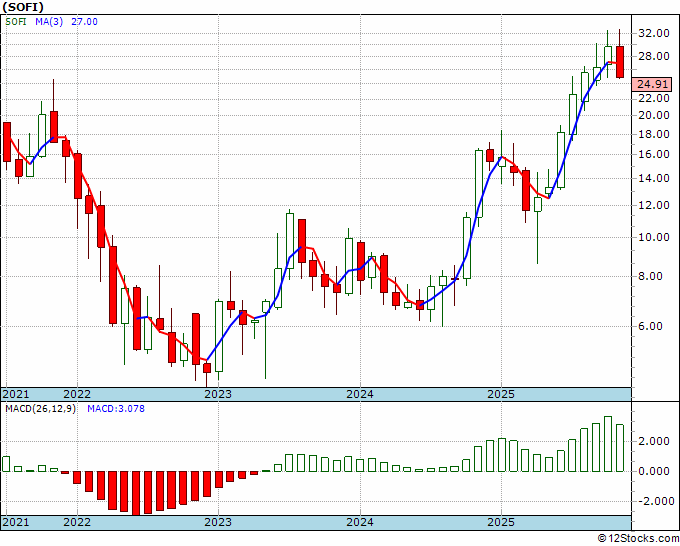Select the MA(3) indicator label

pos(49,21)
